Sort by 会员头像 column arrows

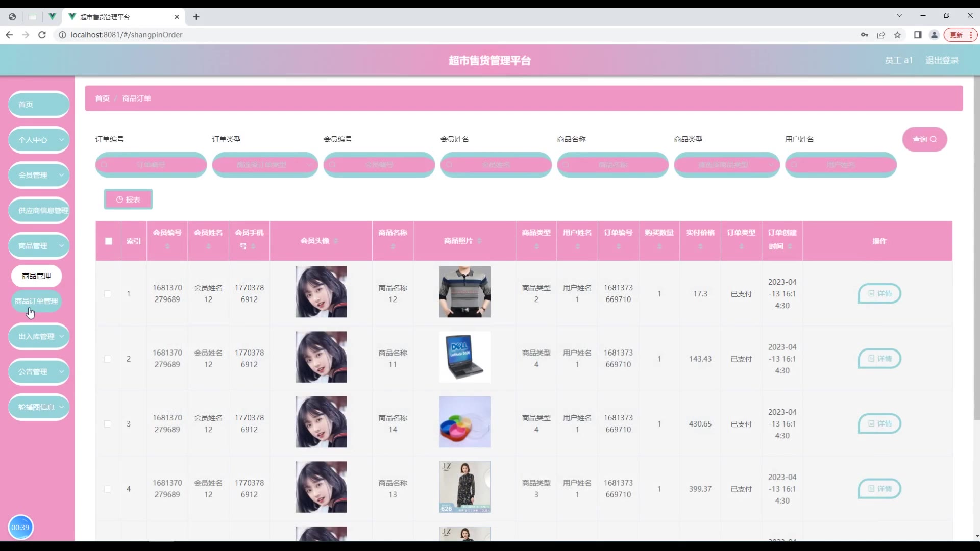[336, 241]
